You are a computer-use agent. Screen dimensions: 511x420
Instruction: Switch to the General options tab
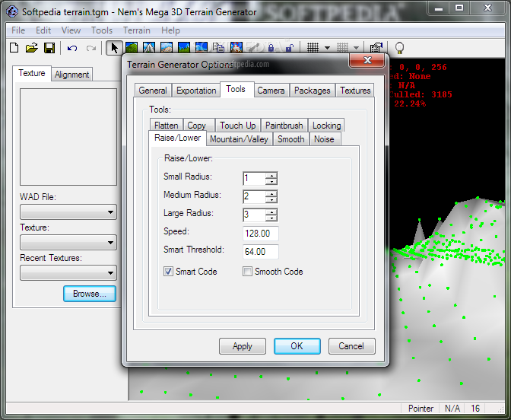tap(153, 91)
